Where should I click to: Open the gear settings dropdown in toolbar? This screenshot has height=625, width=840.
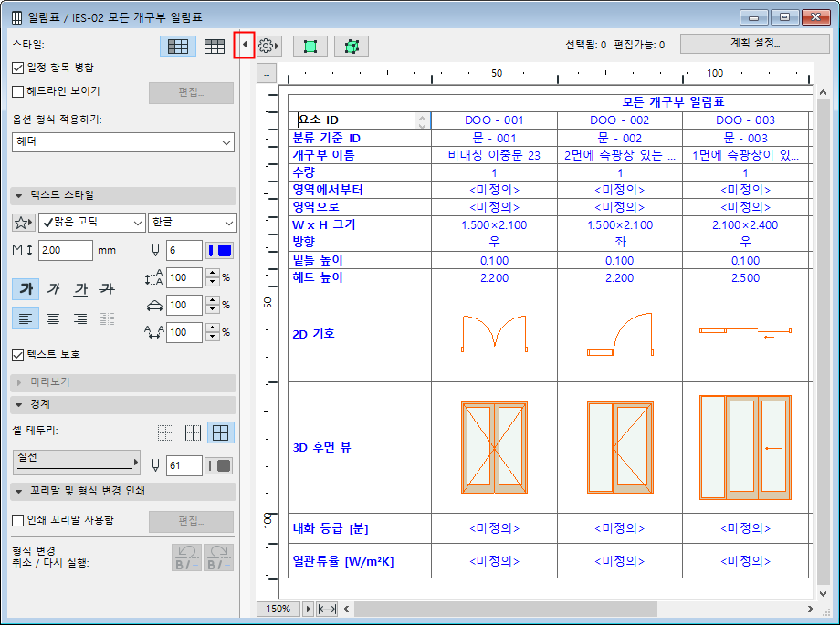point(268,45)
